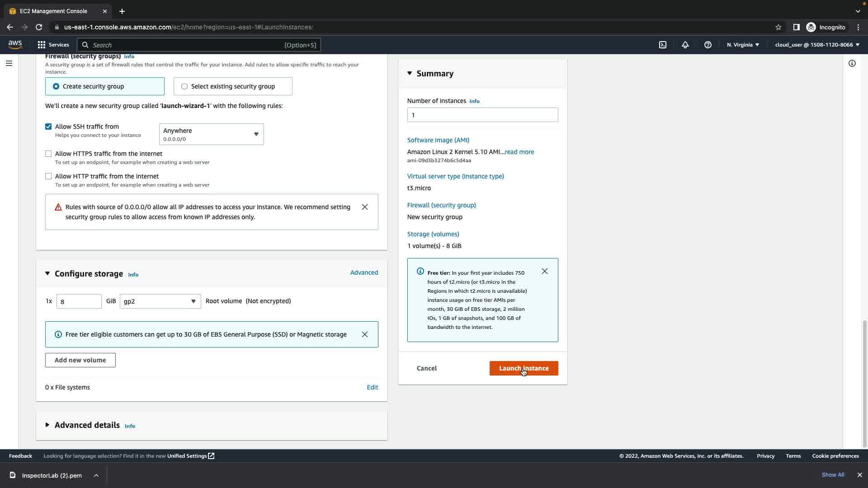Choose Select existing security group option
Image resolution: width=868 pixels, height=488 pixels.
pos(184,86)
